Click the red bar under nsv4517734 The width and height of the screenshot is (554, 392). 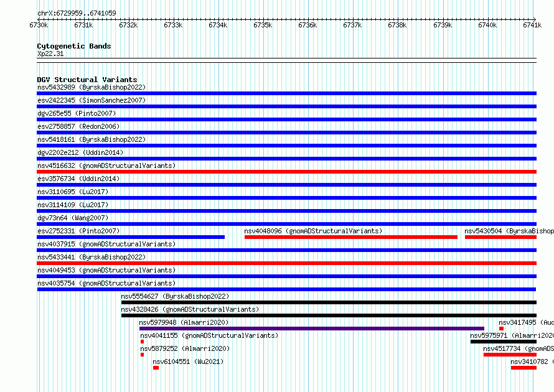coord(510,355)
